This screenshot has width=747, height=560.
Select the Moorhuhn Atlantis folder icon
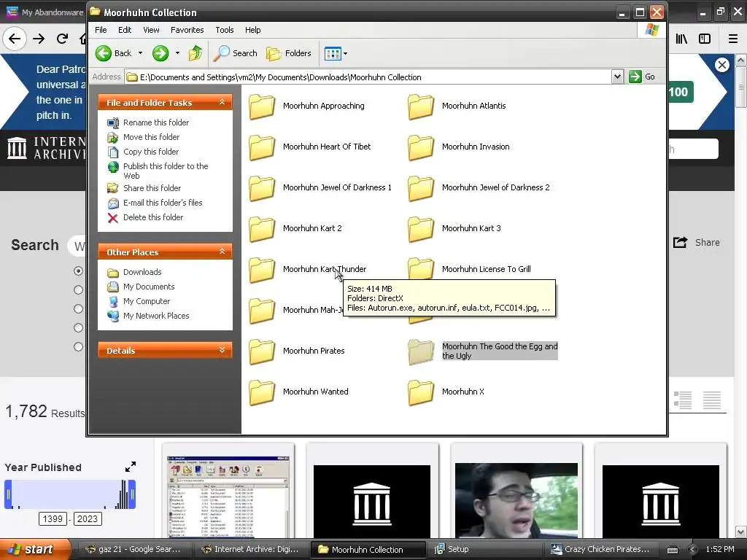click(x=421, y=106)
